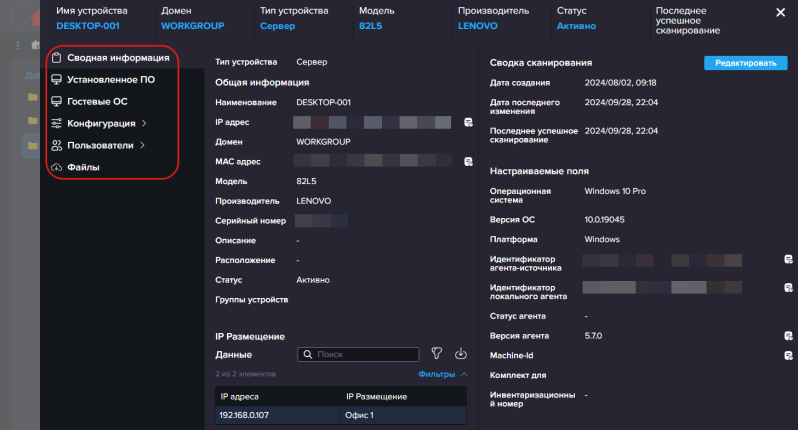Focus the Поиск search field
The width and height of the screenshot is (798, 430).
point(358,354)
